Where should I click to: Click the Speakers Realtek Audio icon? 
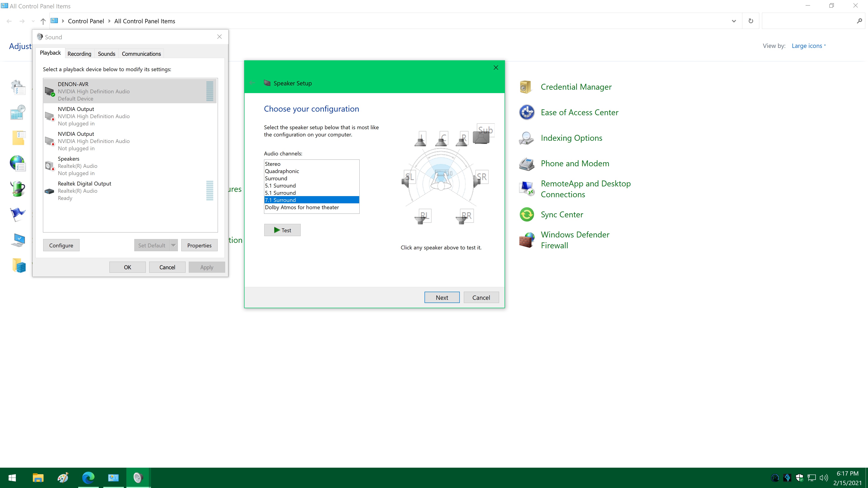click(49, 166)
